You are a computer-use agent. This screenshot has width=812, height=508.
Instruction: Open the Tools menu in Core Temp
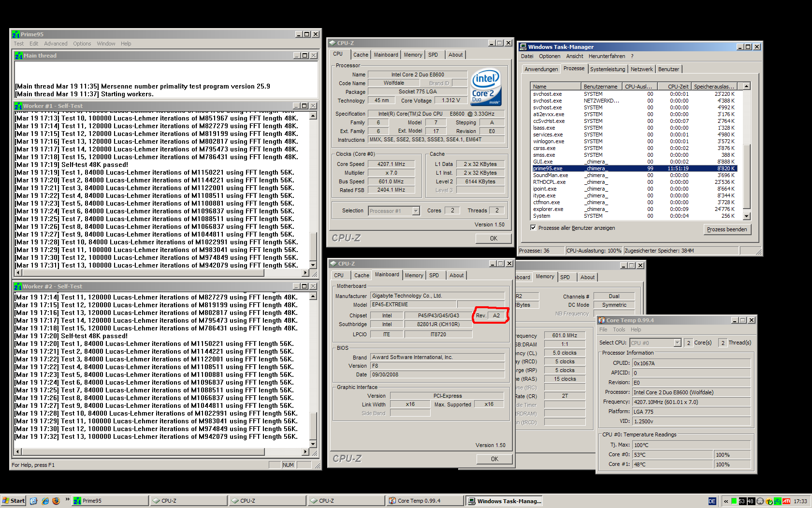click(x=619, y=329)
